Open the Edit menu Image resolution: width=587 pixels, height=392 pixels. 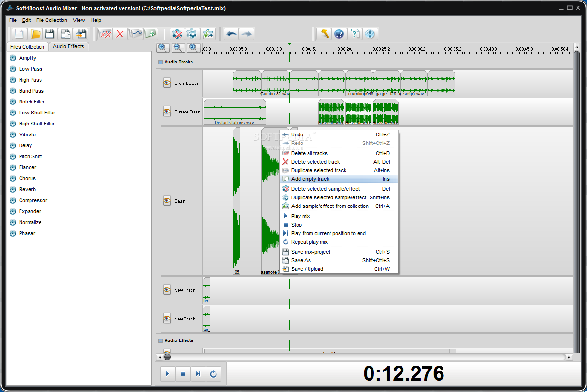[27, 20]
